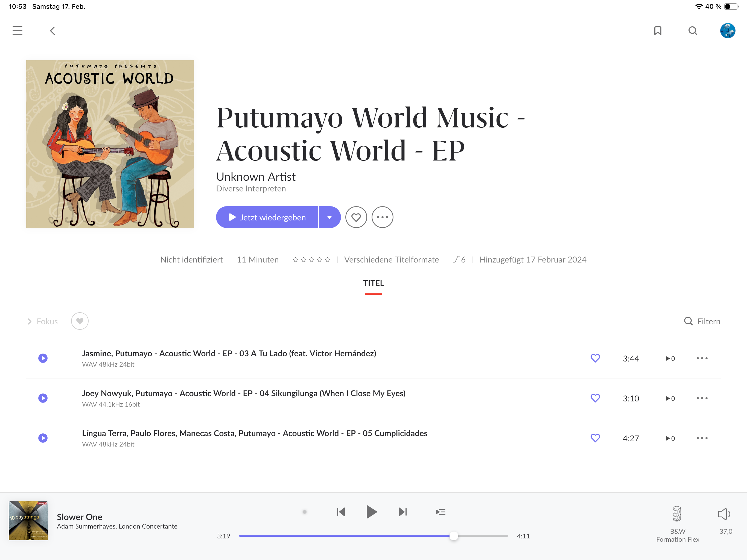Play the A Tu Lado track
This screenshot has width=747, height=560.
coord(43,358)
